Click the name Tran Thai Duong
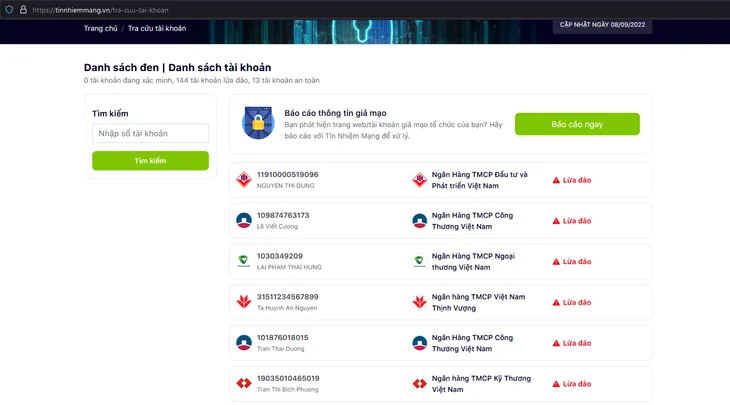The height and width of the screenshot is (405, 730). [281, 349]
